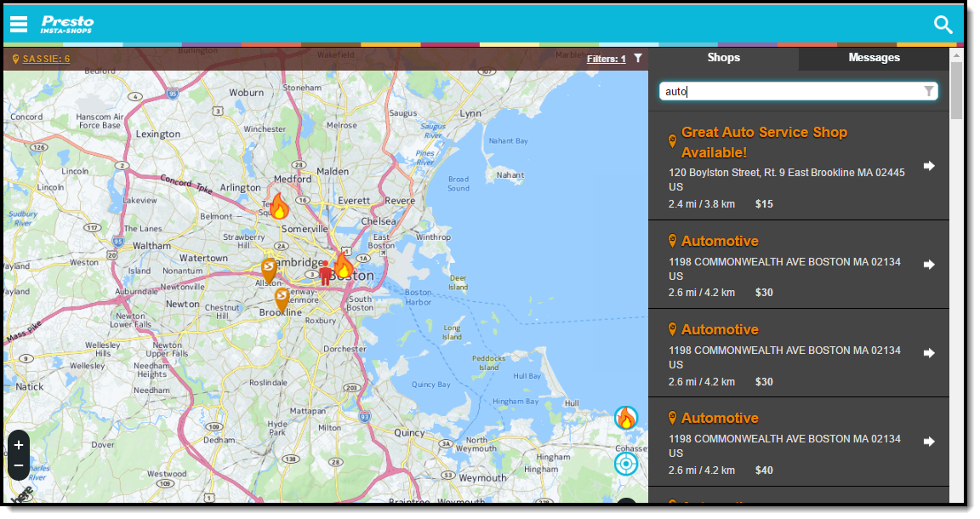Screen dimensions: 980x519
Task: Click the circled flame hot-shops button
Action: tap(625, 418)
